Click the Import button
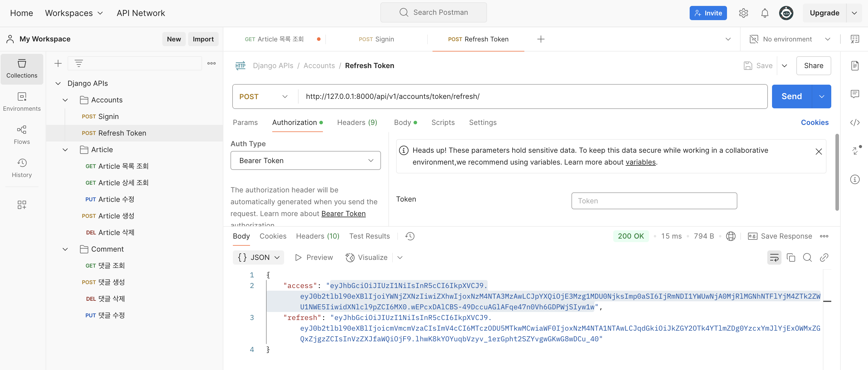This screenshot has width=868, height=370. pos(203,39)
